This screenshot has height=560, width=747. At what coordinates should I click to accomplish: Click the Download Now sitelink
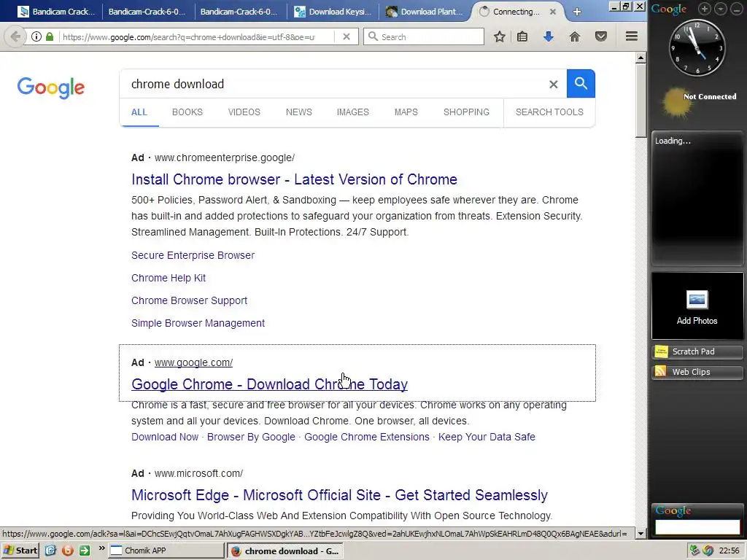(165, 437)
